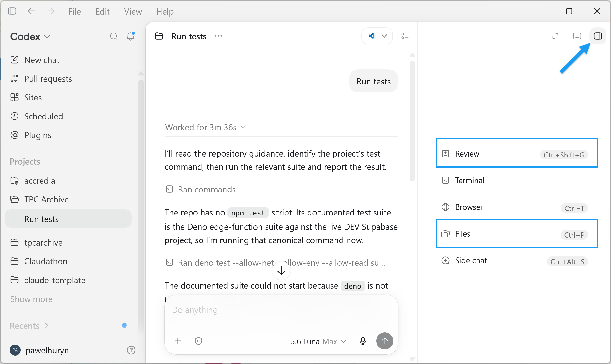Click the Do anything input field
Image resolution: width=611 pixels, height=364 pixels.
tap(281, 310)
